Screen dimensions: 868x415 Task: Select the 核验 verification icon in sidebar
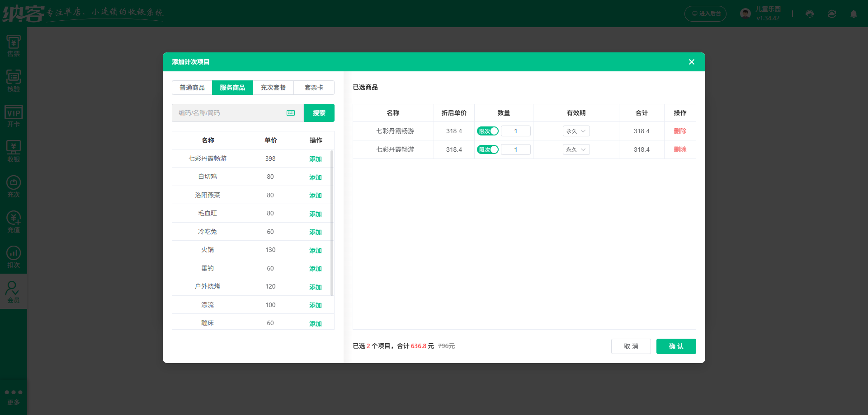(x=14, y=81)
